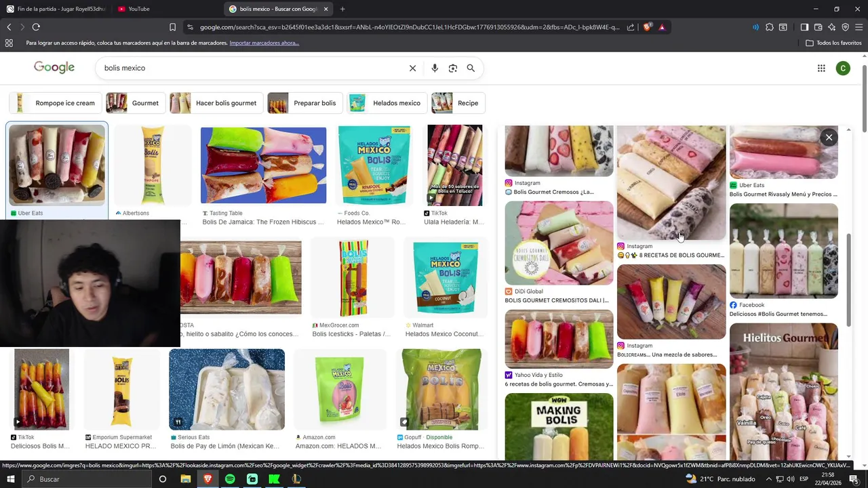Viewport: 868px width, 488px height.
Task: Open site settings icon beside the URL
Action: [x=190, y=27]
